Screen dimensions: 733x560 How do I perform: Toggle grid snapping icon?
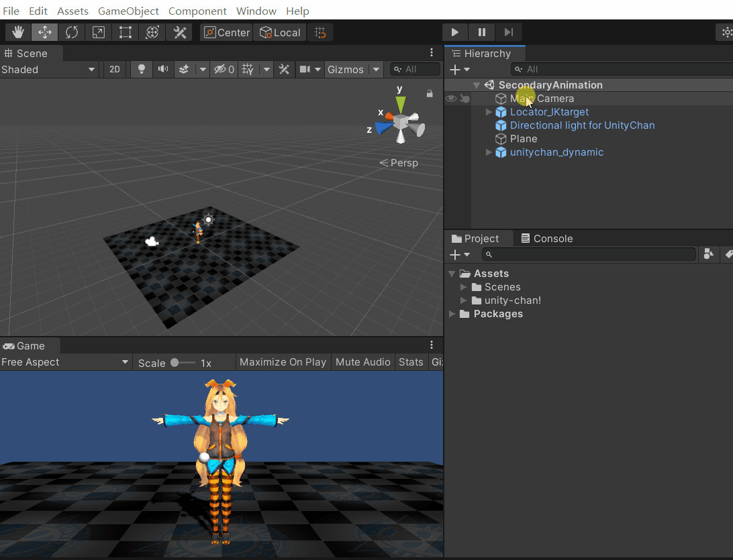pyautogui.click(x=320, y=32)
